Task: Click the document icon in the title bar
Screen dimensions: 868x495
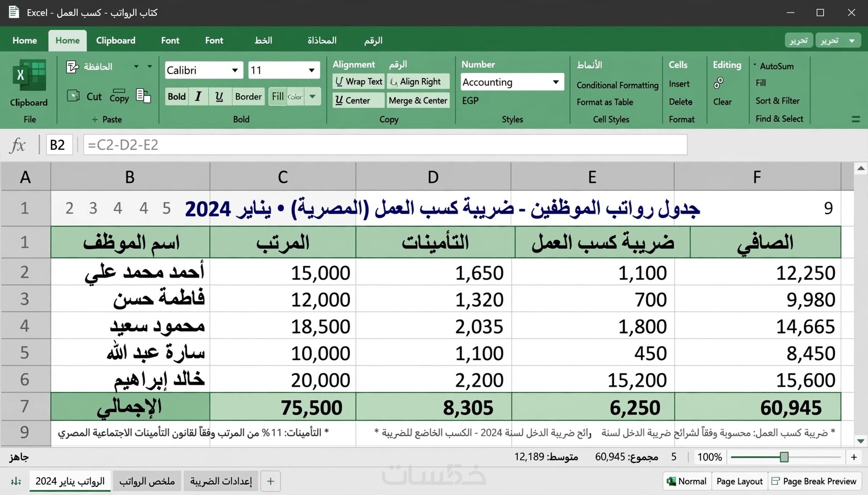Action: click(x=14, y=12)
